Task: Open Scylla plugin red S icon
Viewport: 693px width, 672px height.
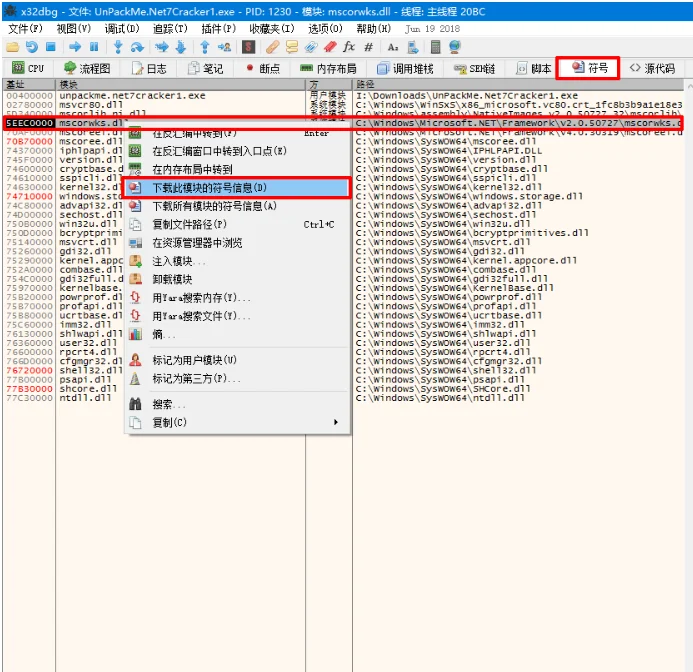Action: (x=248, y=46)
